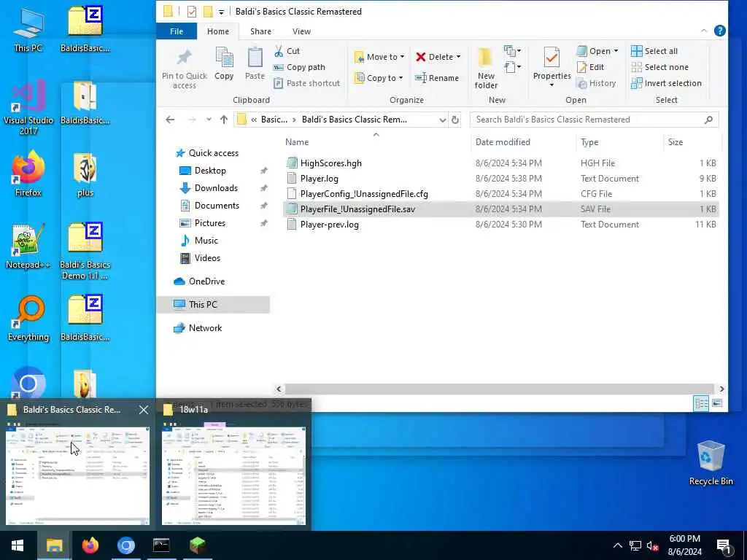747x560 pixels.
Task: Click the Minecraft grass block taskbar icon
Action: coord(197,545)
